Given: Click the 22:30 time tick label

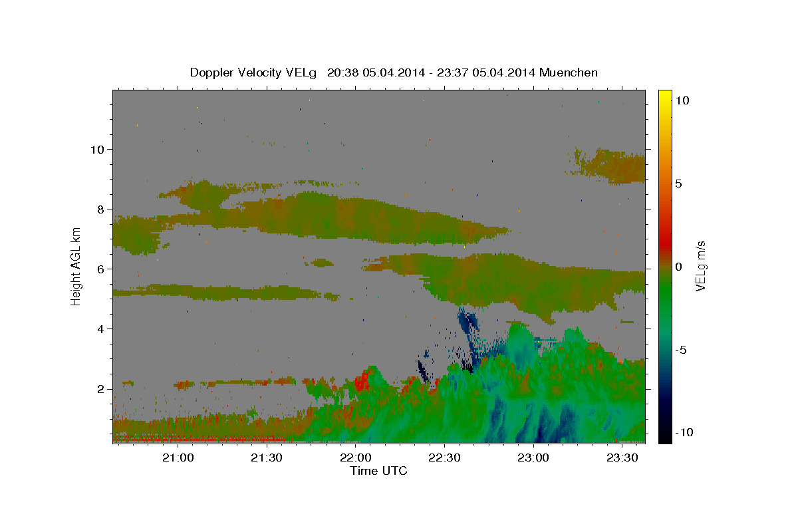Looking at the screenshot, I should click(444, 458).
